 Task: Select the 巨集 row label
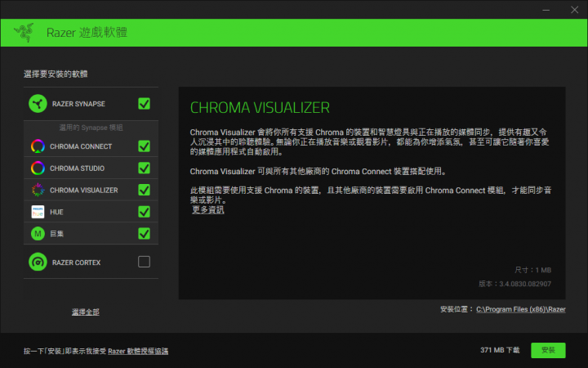pyautogui.click(x=57, y=234)
